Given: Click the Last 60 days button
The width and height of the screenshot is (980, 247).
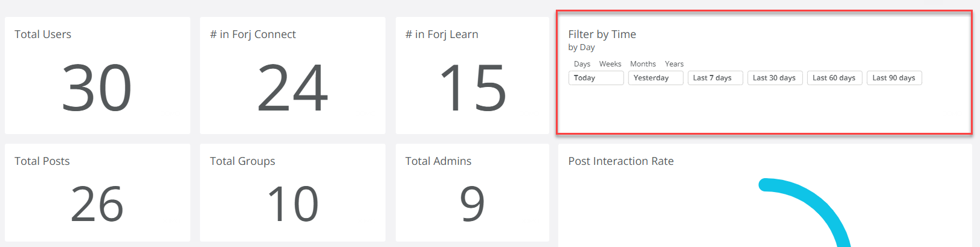Looking at the screenshot, I should [x=835, y=78].
